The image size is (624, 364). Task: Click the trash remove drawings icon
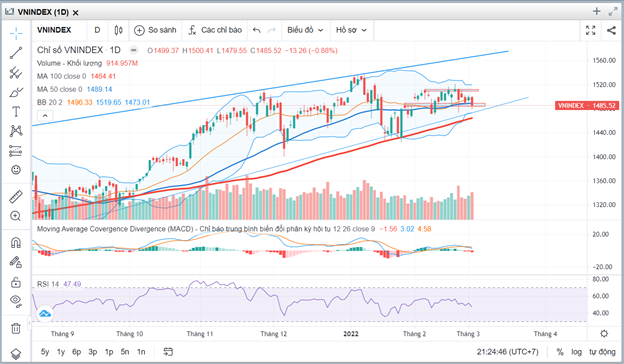point(16,329)
